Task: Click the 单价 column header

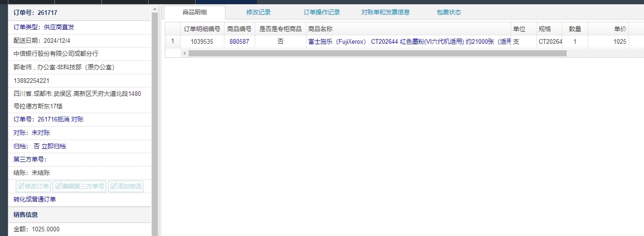Action: 609,29
